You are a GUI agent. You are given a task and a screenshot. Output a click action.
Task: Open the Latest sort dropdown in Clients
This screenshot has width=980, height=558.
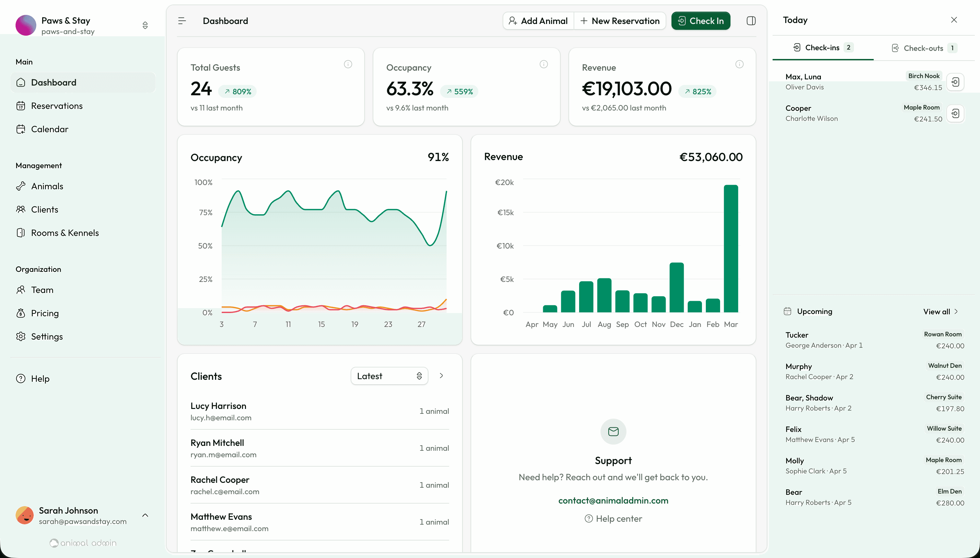click(389, 376)
